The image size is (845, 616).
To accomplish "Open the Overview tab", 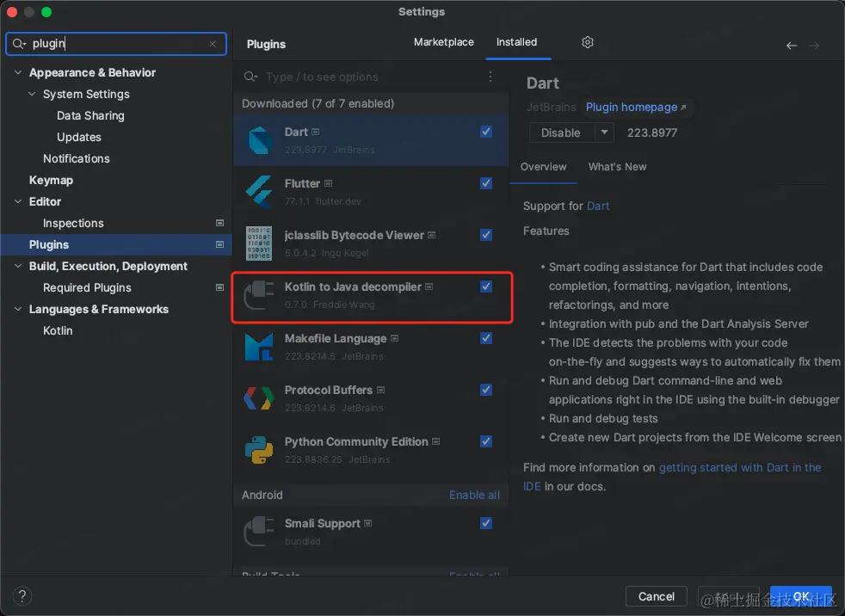I will tap(543, 167).
